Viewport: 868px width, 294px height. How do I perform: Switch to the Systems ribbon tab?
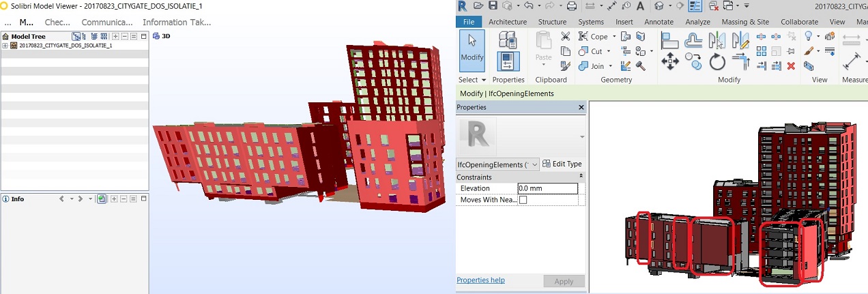591,22
